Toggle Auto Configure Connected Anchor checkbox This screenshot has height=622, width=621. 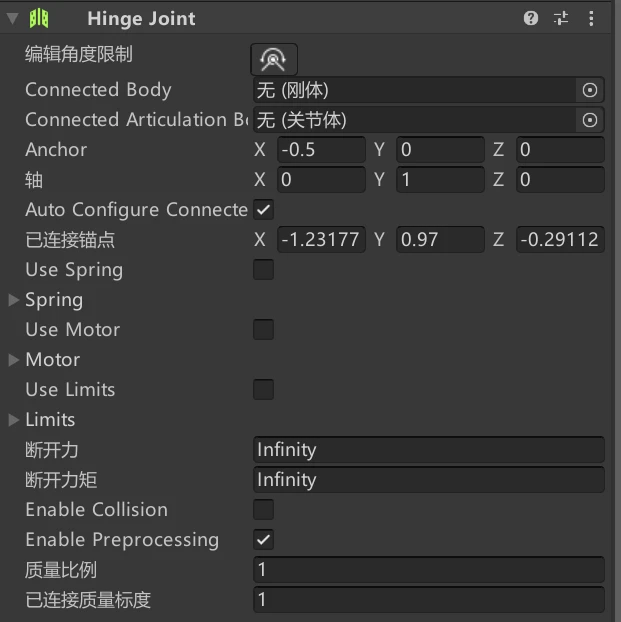click(263, 209)
